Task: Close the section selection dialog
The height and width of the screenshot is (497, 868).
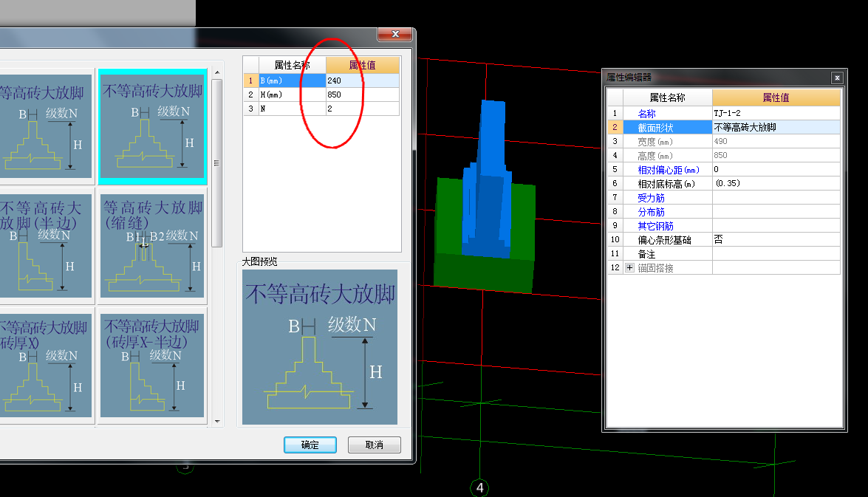Action: pyautogui.click(x=394, y=34)
